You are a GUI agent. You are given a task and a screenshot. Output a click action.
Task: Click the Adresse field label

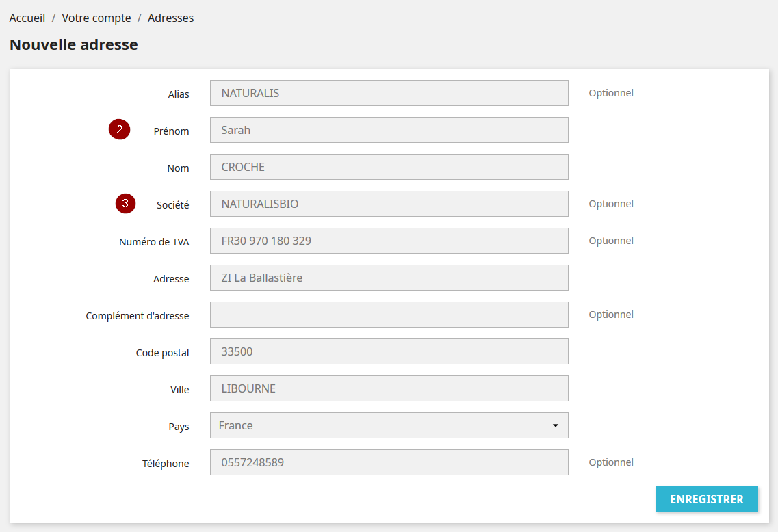tap(171, 279)
